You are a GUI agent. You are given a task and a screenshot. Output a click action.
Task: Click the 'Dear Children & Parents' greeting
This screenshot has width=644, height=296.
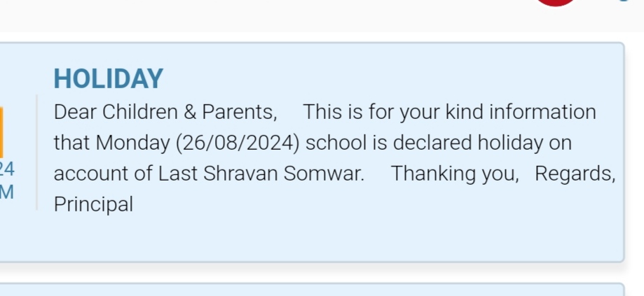pos(165,112)
